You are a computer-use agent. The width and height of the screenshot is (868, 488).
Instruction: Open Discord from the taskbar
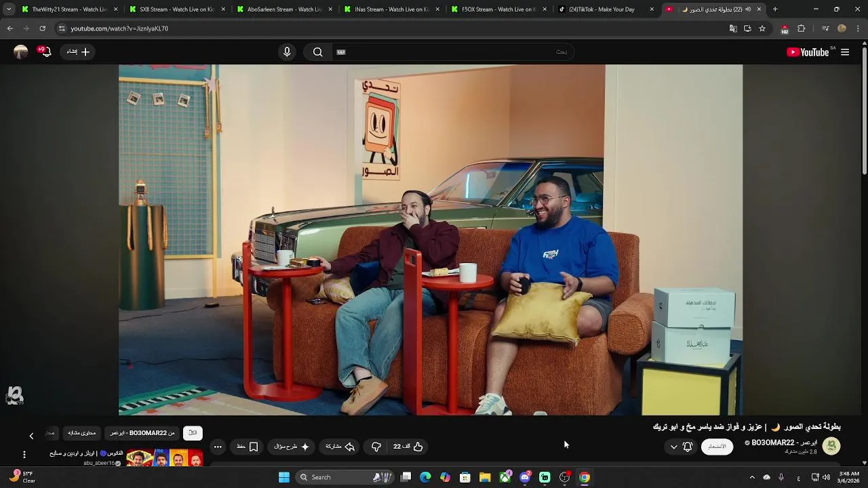(525, 477)
